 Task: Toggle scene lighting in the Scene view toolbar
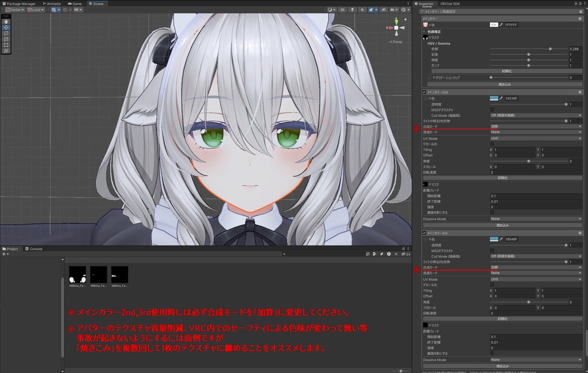tap(353, 10)
